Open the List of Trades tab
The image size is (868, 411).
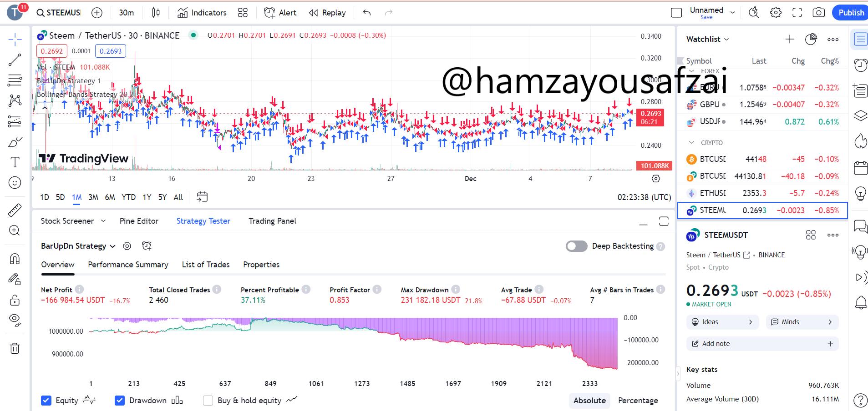(206, 265)
